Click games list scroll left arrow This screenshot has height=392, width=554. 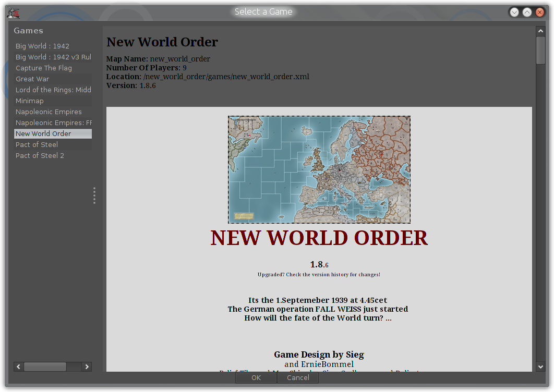[x=18, y=366]
